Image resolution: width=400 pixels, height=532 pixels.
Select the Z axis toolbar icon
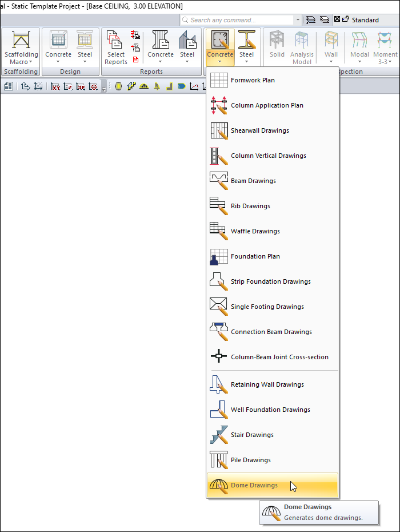(x=68, y=86)
